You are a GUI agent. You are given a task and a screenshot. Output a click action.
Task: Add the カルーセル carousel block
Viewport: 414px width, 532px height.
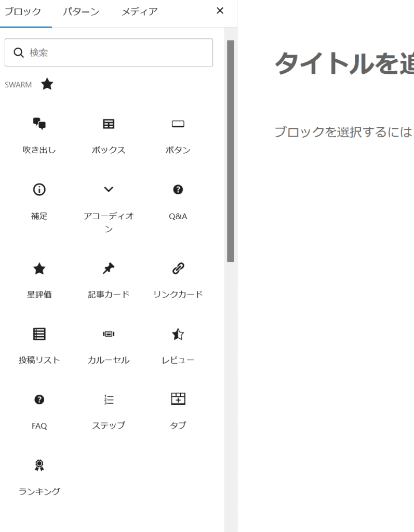pyautogui.click(x=109, y=345)
